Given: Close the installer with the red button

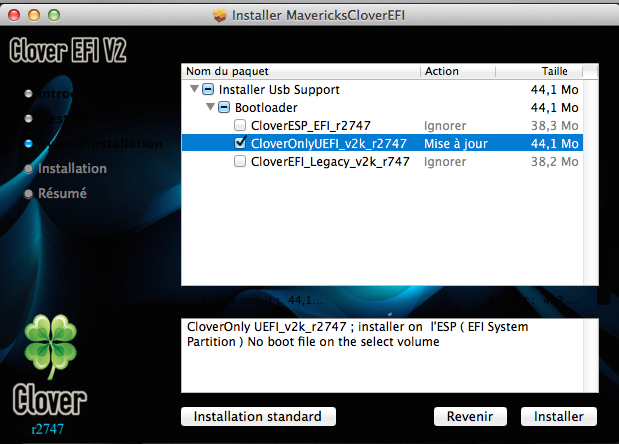Looking at the screenshot, I should pos(14,15).
